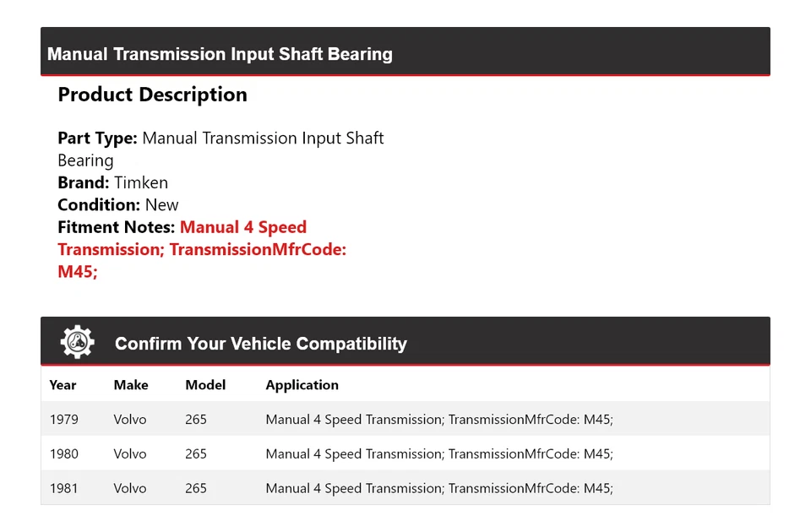Viewport: 811px width, 532px height.
Task: Select the 1980 Volvo 265 row
Action: pos(405,453)
